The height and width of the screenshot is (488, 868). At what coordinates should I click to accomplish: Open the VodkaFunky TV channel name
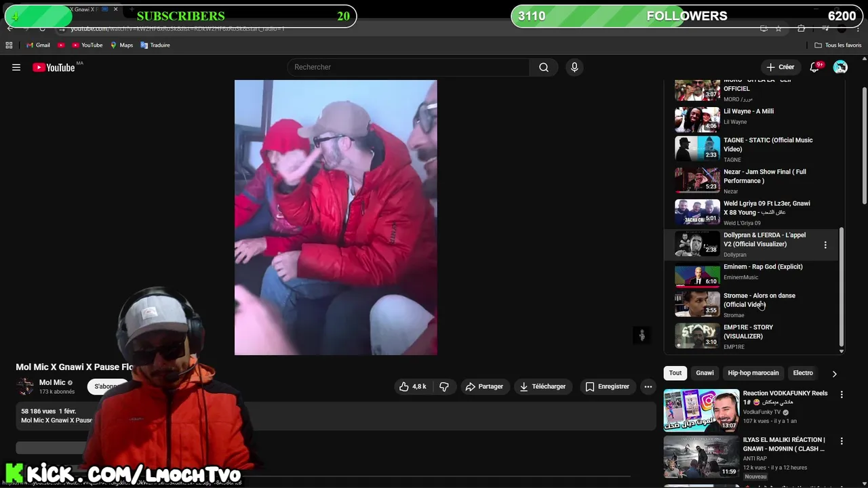pyautogui.click(x=762, y=412)
